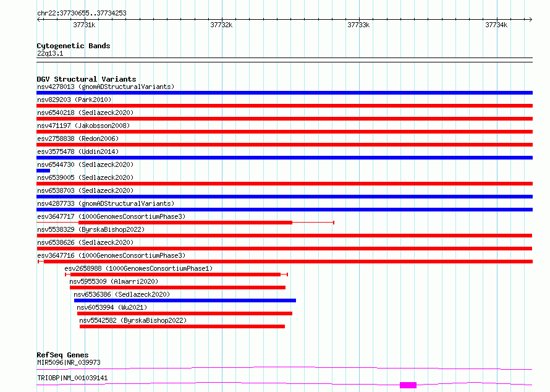Click the red bar under nsv5955309
This screenshot has height=392, width=550.
177,288
